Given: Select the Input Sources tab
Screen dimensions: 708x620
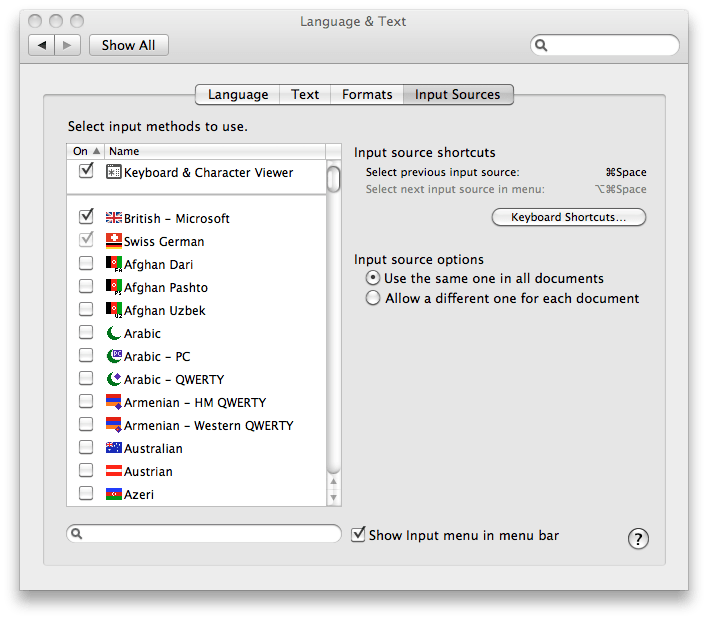Looking at the screenshot, I should pos(458,94).
